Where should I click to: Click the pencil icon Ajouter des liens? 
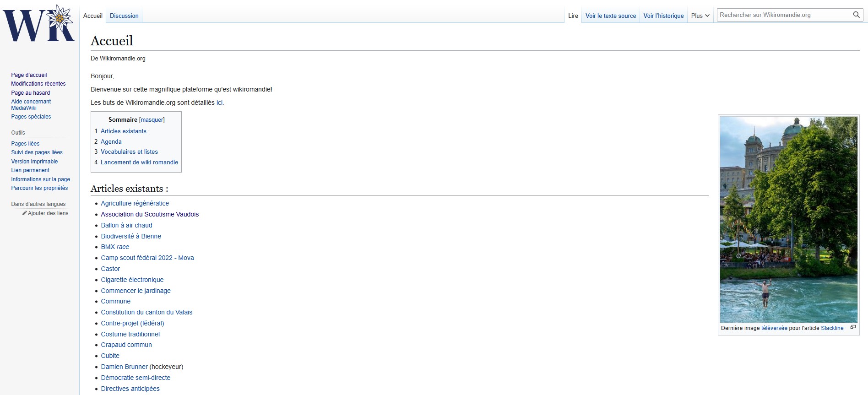(25, 213)
